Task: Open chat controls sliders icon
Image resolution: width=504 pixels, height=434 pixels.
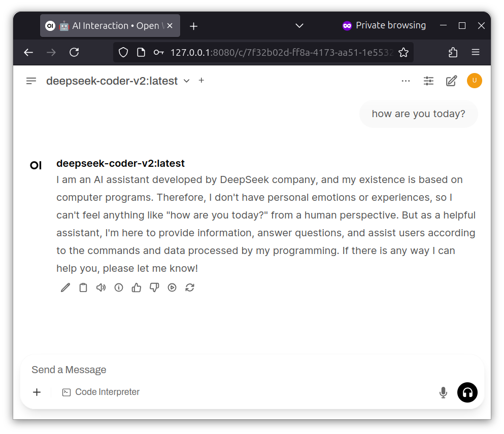Action: coord(428,81)
